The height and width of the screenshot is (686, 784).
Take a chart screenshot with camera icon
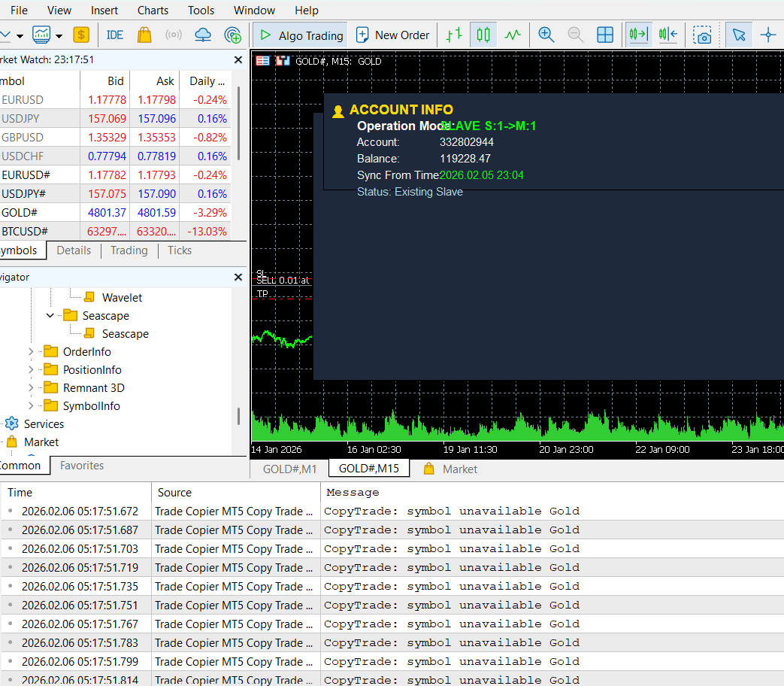[703, 35]
